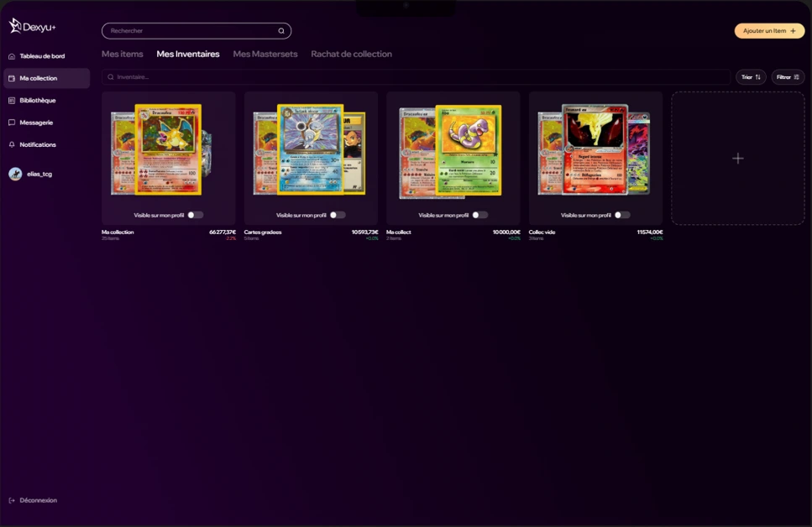Toggle profile visibility for Ma collect
Screen dimensions: 812x527
480,215
